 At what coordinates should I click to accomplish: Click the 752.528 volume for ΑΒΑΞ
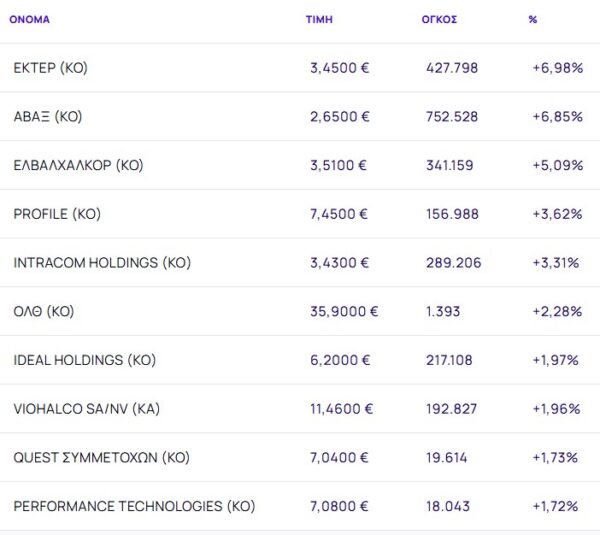coord(452,117)
